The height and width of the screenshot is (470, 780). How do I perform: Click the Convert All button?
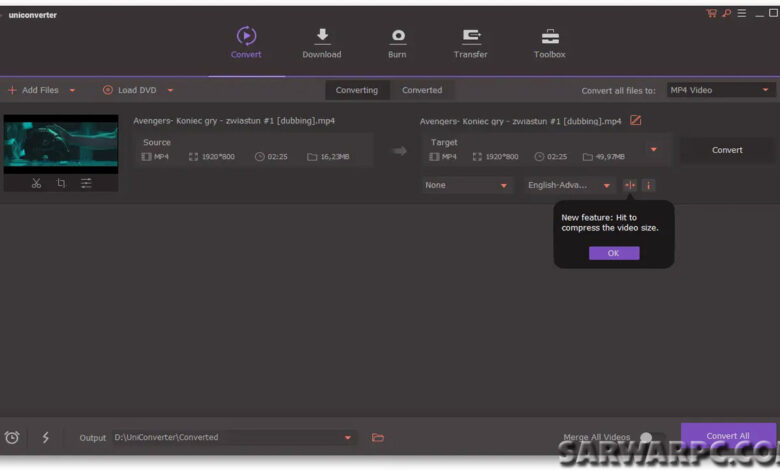(728, 436)
